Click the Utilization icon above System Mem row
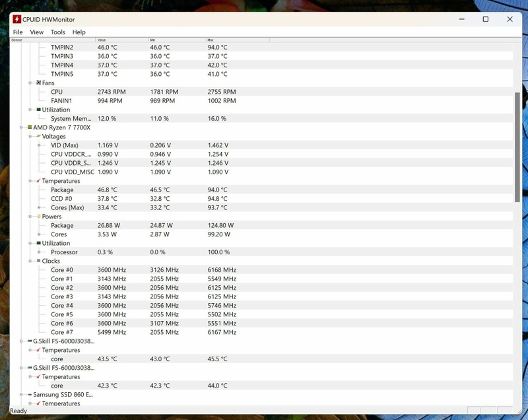The width and height of the screenshot is (528, 420). 39,110
